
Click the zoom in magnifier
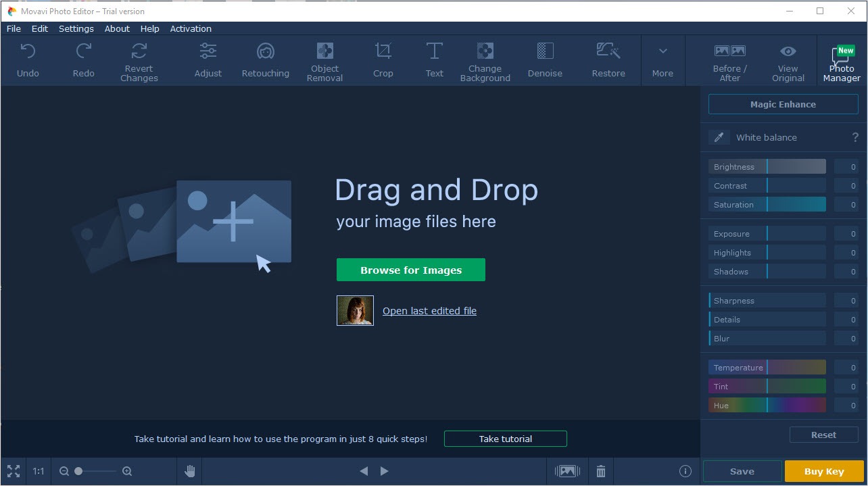coord(127,471)
